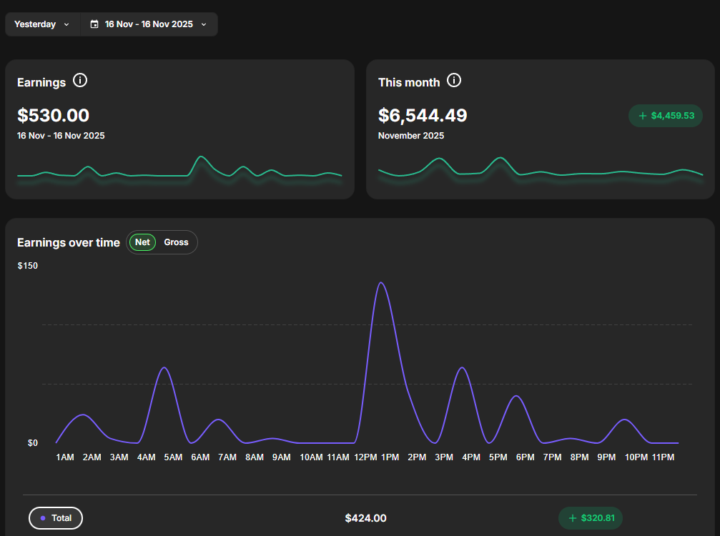Image resolution: width=720 pixels, height=536 pixels.
Task: Click the $424.00 total value
Action: 365,518
